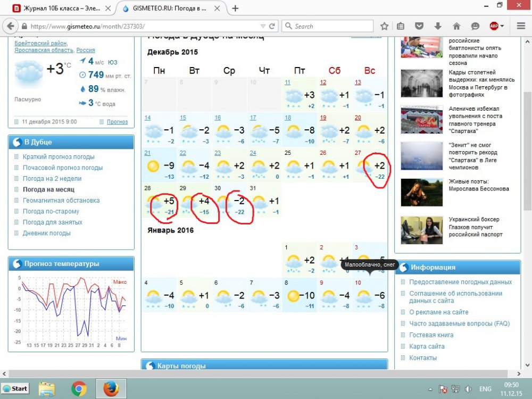Click the Прогноз link under current weather

coord(117,122)
